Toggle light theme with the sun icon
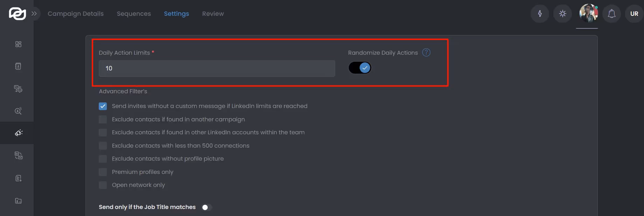Image resolution: width=644 pixels, height=216 pixels. [x=562, y=13]
